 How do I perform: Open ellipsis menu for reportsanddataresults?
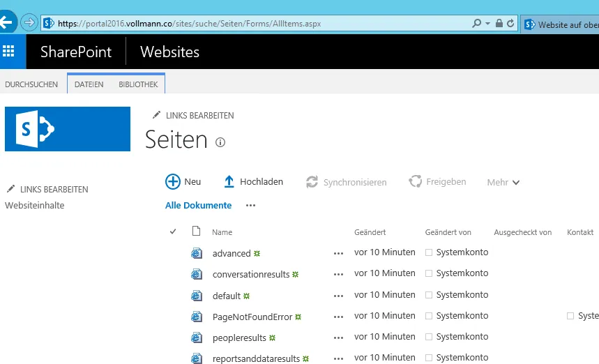click(x=338, y=358)
